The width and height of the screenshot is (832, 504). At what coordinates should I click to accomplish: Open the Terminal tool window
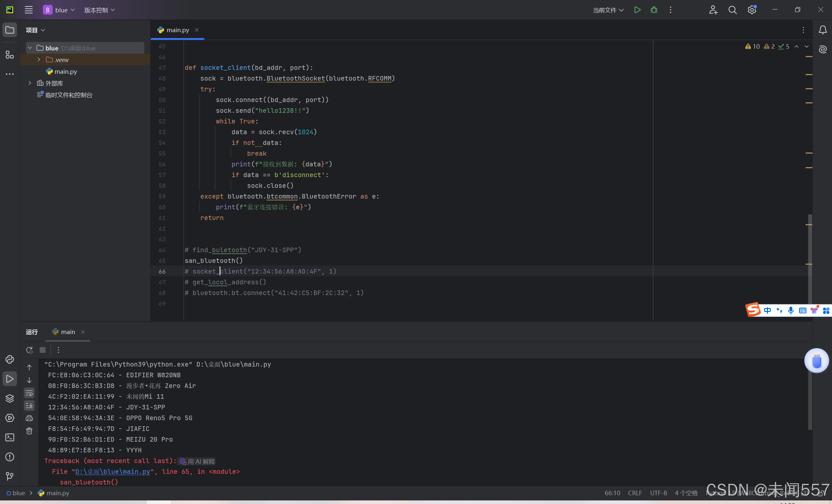point(9,437)
